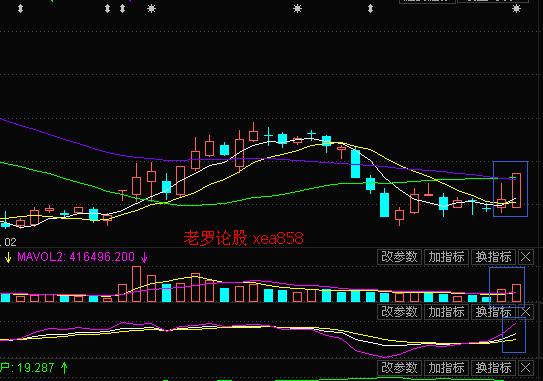Image resolution: width=543 pixels, height=381 pixels.
Task: Close the magenta oscillator indicator panel
Action: click(x=525, y=312)
